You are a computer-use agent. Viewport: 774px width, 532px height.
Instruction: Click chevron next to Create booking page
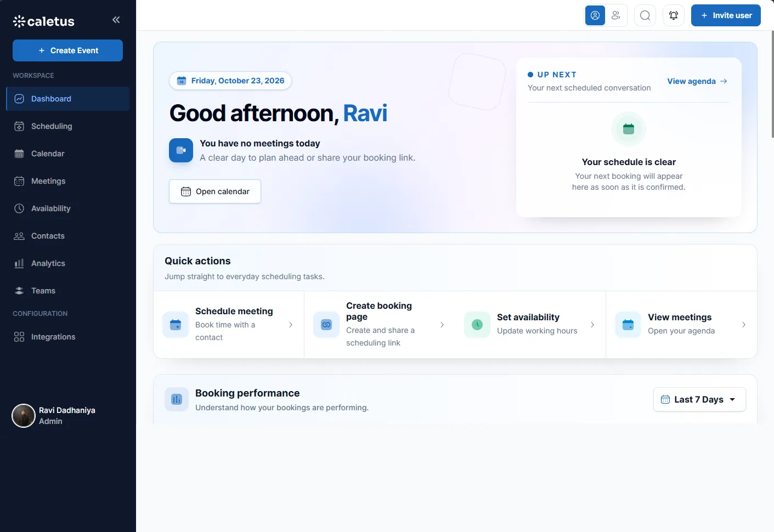[442, 325]
